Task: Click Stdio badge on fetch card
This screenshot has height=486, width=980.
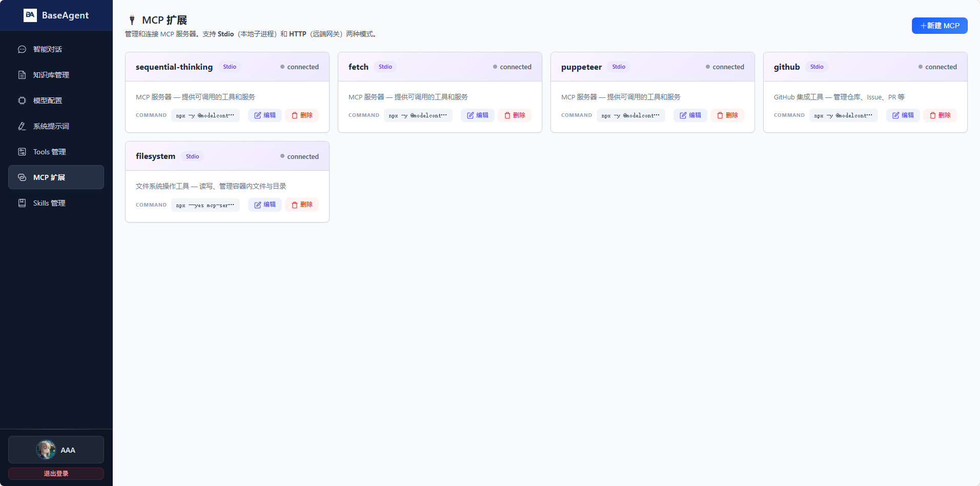Action: coord(385,67)
